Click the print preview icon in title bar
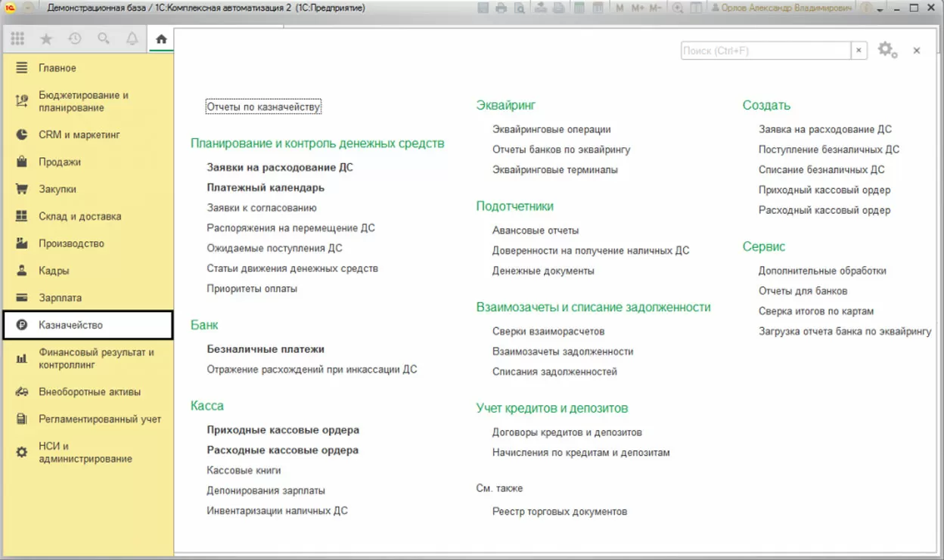944x560 pixels. [x=520, y=8]
